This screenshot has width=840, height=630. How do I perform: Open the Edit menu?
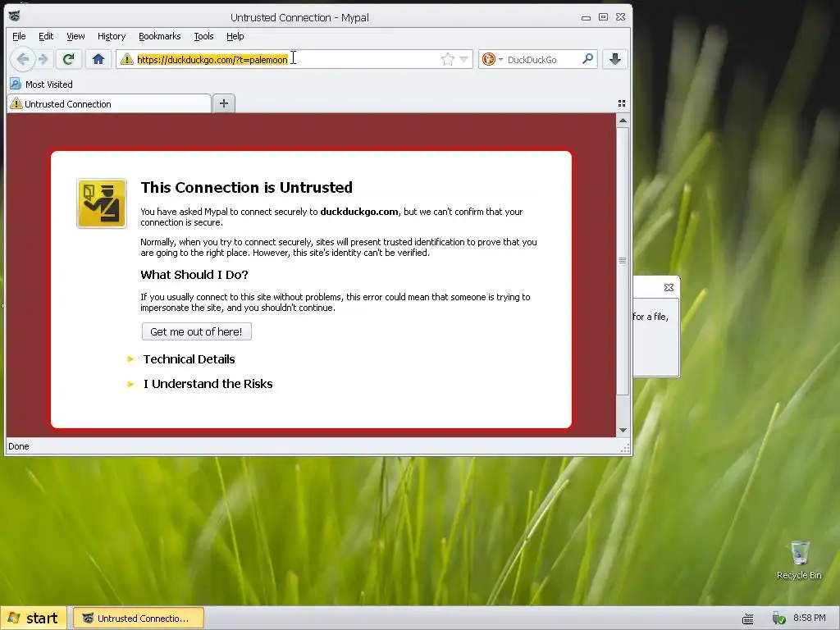click(x=46, y=36)
